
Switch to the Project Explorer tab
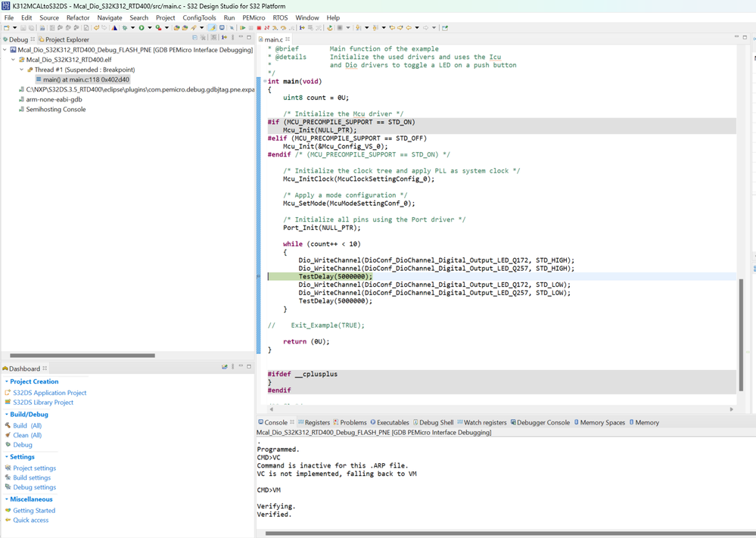click(x=64, y=39)
